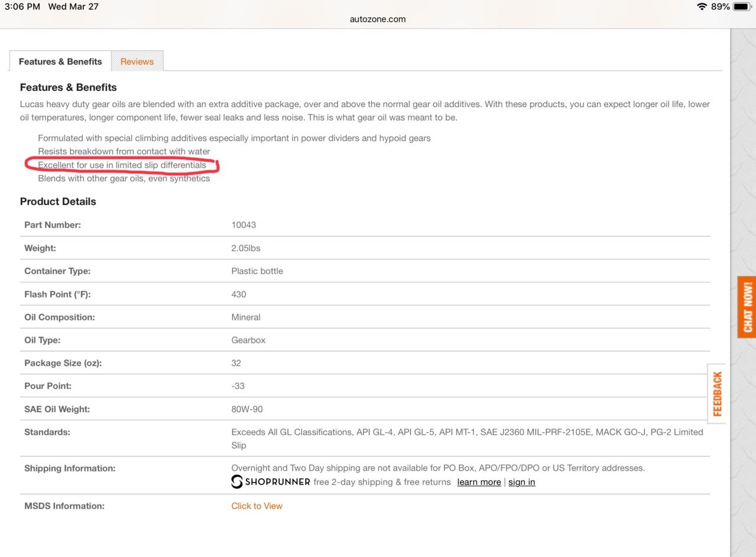Image resolution: width=756 pixels, height=557 pixels.
Task: Select the Oil Type label
Action: 43,341
